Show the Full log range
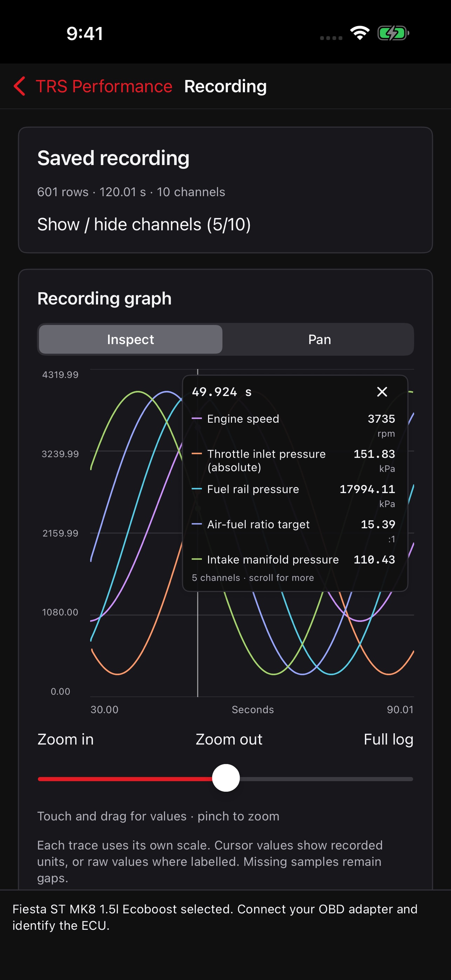The height and width of the screenshot is (980, 451). click(388, 739)
